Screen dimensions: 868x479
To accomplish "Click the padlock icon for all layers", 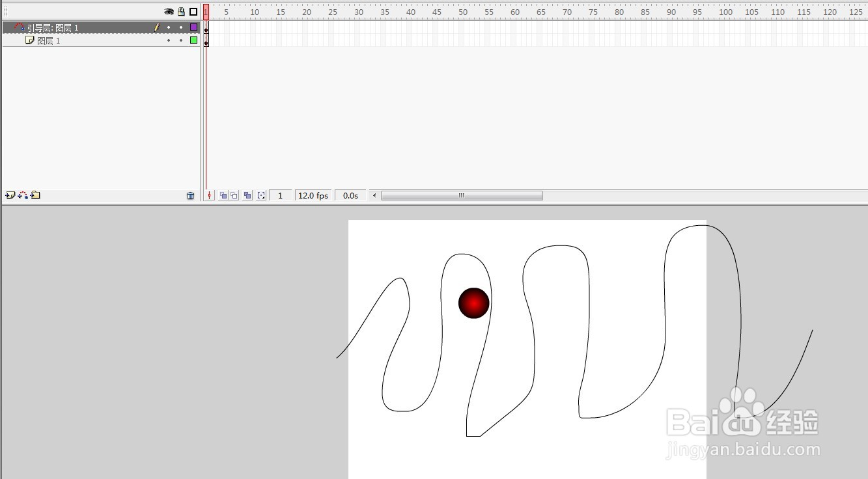I will pos(182,12).
